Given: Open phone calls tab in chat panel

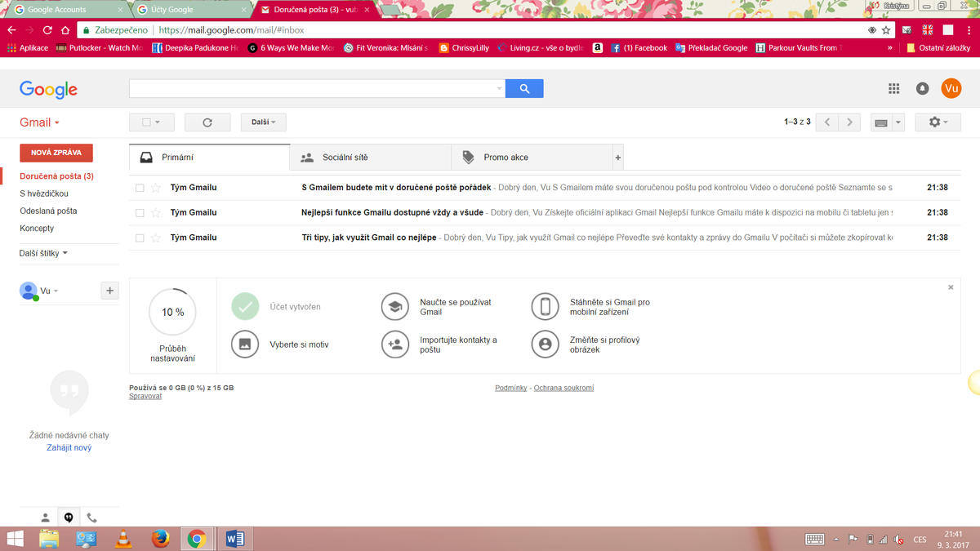Looking at the screenshot, I should click(91, 518).
